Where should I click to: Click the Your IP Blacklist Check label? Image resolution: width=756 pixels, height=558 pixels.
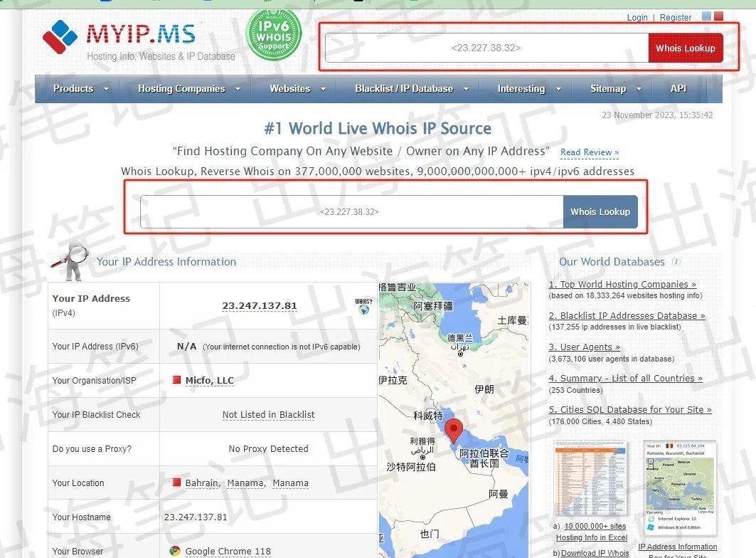[97, 415]
